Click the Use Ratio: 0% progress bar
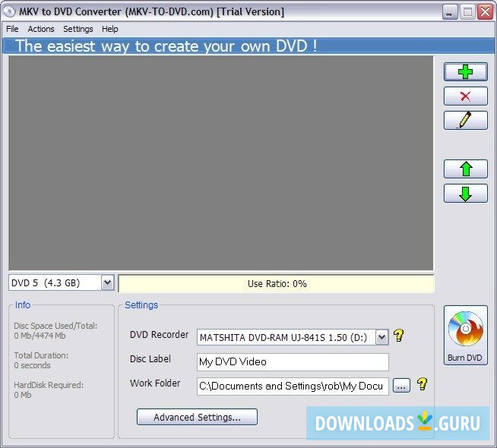497x448 pixels. pyautogui.click(x=276, y=284)
